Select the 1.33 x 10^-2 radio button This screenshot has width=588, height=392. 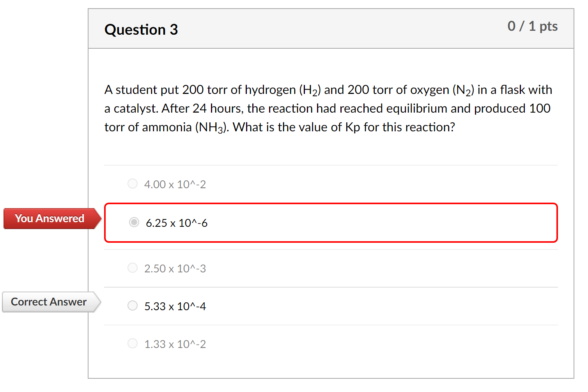point(133,343)
